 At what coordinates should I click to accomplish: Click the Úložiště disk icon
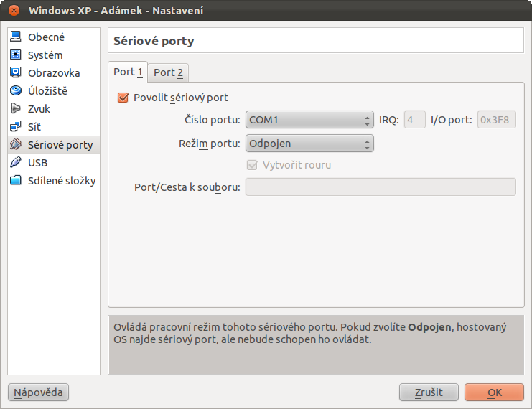(x=16, y=90)
